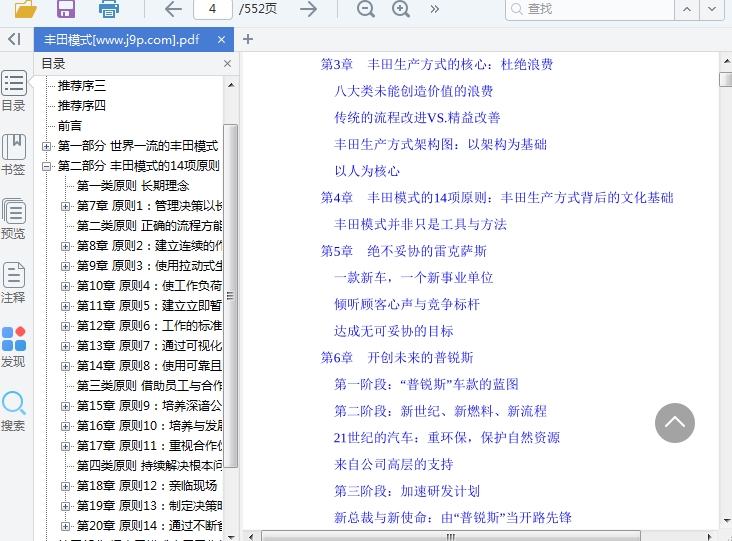732x541 pixels.
Task: Click the round back-to-top button
Action: pyautogui.click(x=675, y=423)
